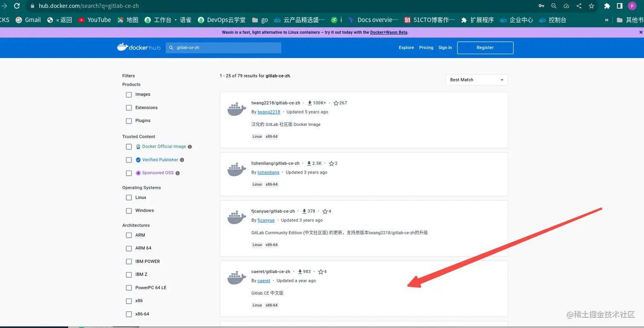Click Sign In
The width and height of the screenshot is (644, 328).
445,48
